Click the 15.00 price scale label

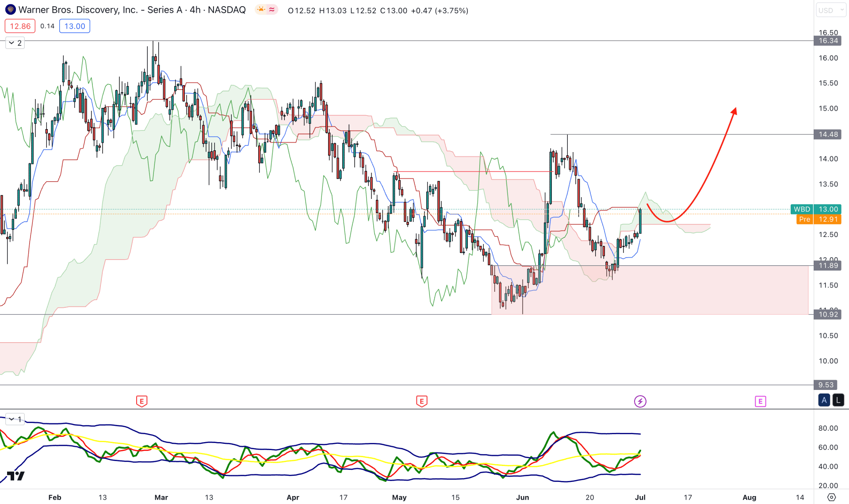click(x=828, y=108)
